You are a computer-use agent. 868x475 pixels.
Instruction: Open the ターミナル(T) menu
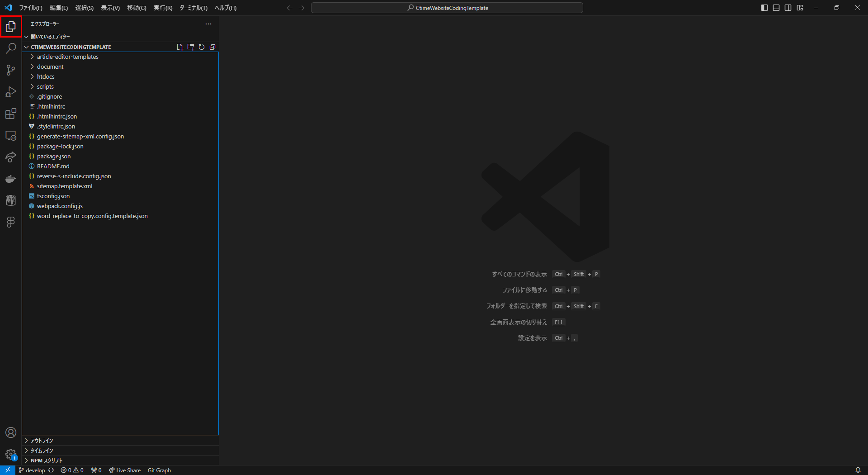[193, 8]
